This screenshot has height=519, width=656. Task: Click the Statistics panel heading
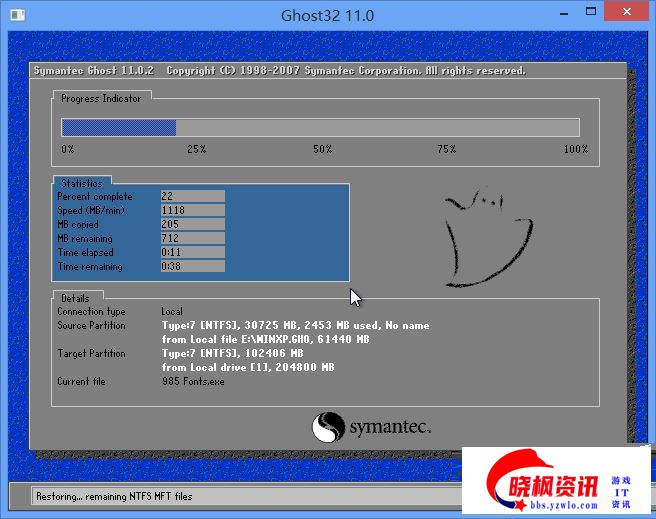81,183
